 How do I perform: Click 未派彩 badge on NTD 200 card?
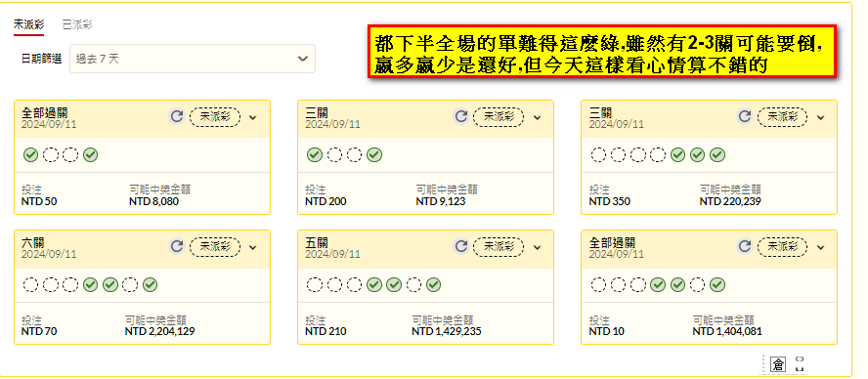(499, 117)
